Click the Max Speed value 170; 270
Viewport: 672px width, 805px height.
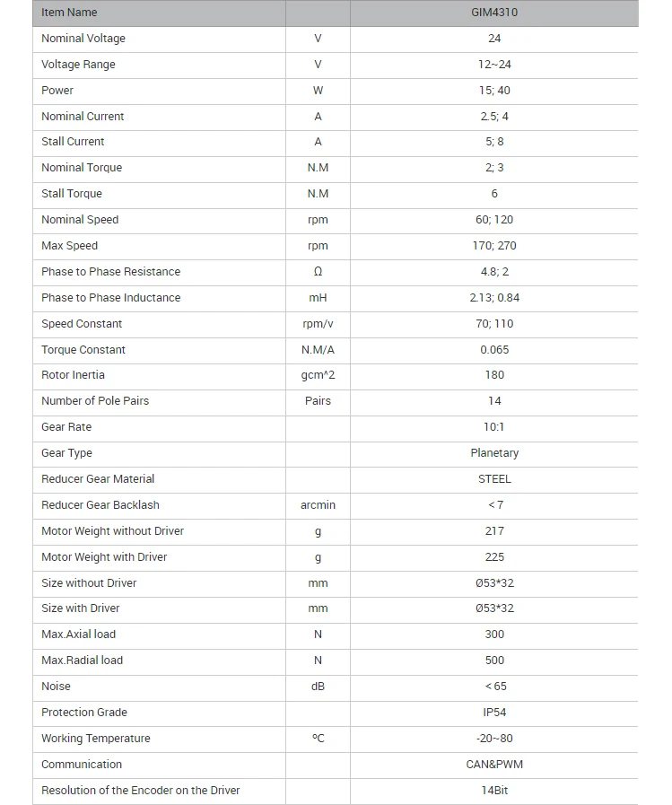coord(494,246)
